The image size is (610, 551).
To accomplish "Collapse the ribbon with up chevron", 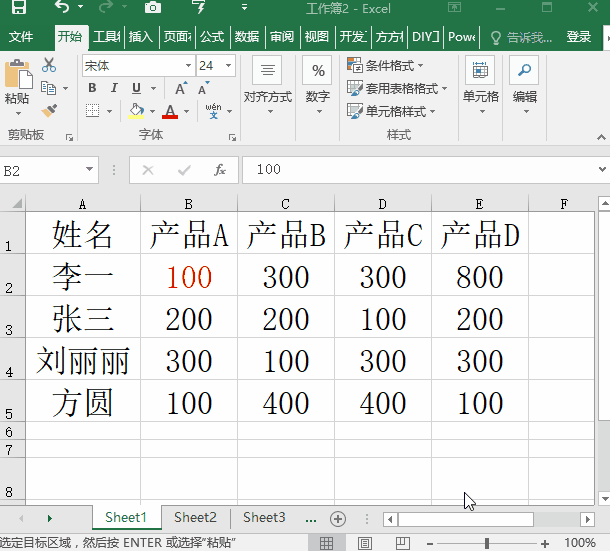I will pos(601,137).
